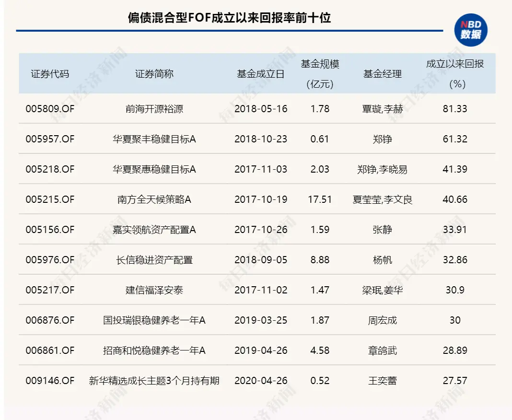The height and width of the screenshot is (420, 512).
Task: Select the 基金规模(亿元) column header
Action: 320,74
